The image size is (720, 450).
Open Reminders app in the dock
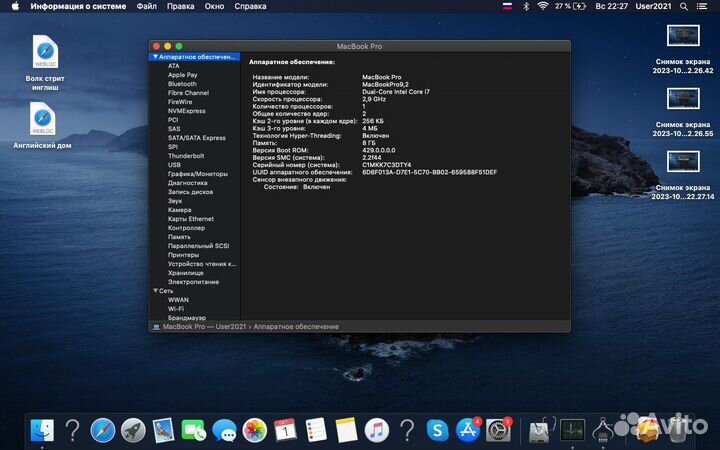315,430
